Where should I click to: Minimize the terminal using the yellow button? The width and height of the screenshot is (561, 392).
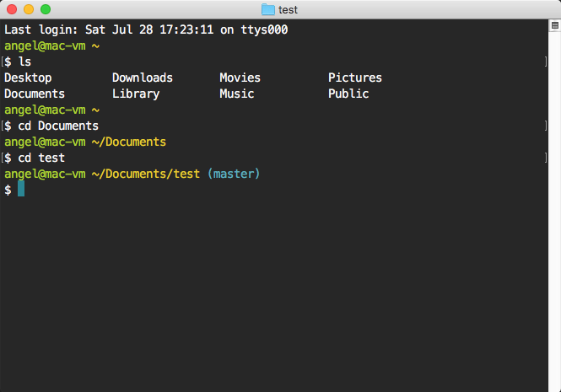[28, 9]
